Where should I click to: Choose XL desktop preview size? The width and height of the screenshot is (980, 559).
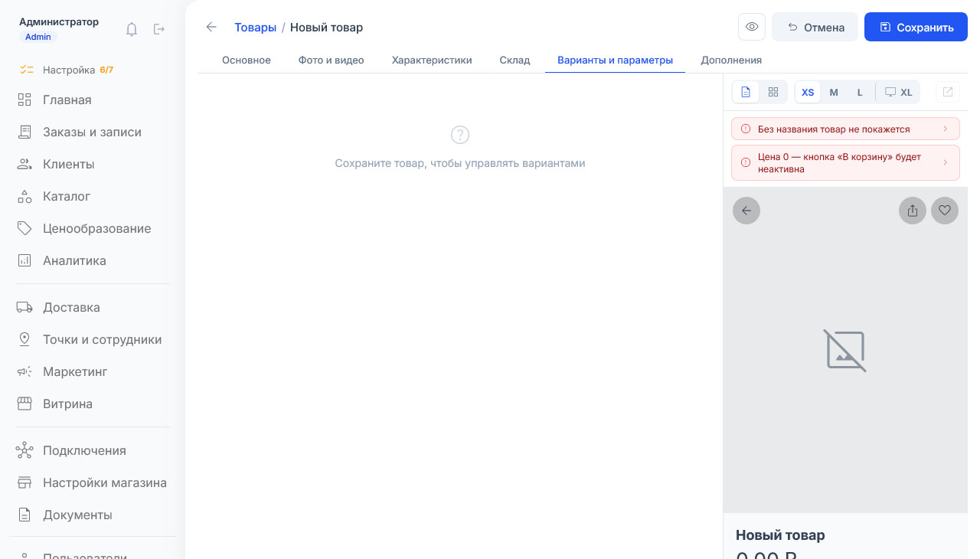click(898, 92)
